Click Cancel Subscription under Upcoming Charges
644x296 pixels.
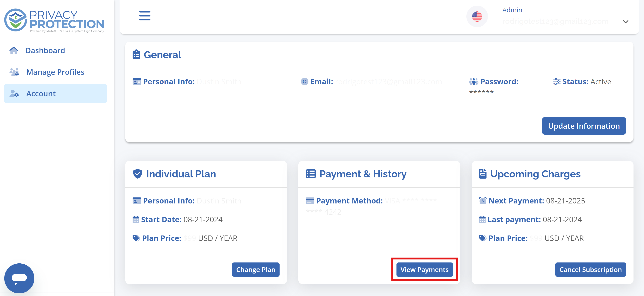coord(590,270)
